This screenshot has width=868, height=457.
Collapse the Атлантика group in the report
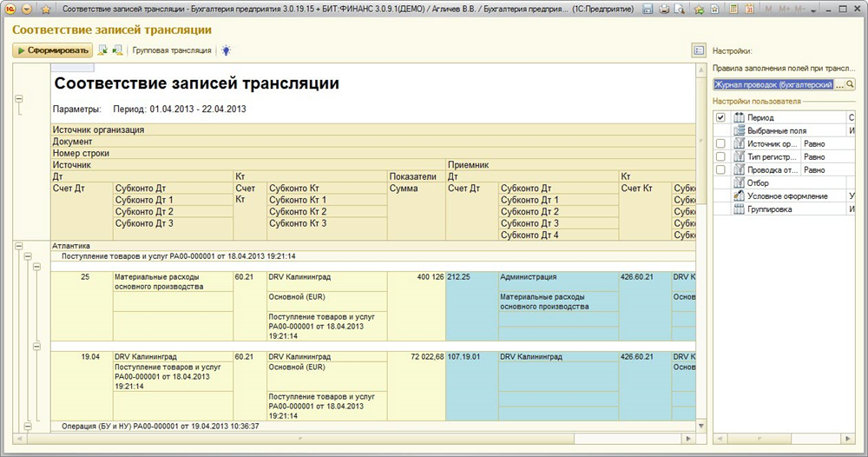[18, 246]
